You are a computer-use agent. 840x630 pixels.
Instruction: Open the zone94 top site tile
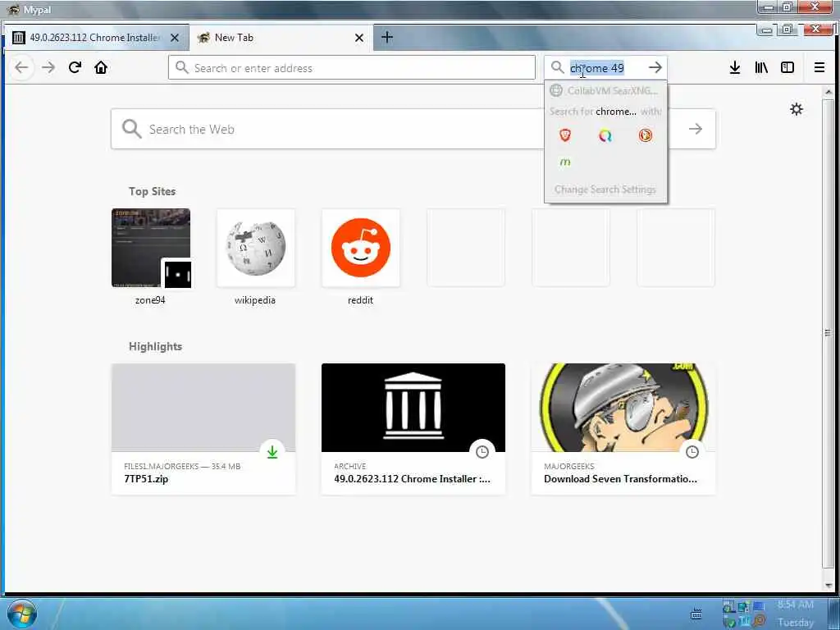151,248
